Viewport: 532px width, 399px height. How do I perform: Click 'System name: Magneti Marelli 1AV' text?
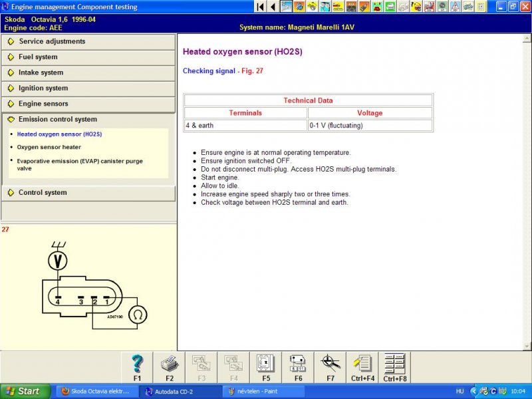click(x=297, y=27)
